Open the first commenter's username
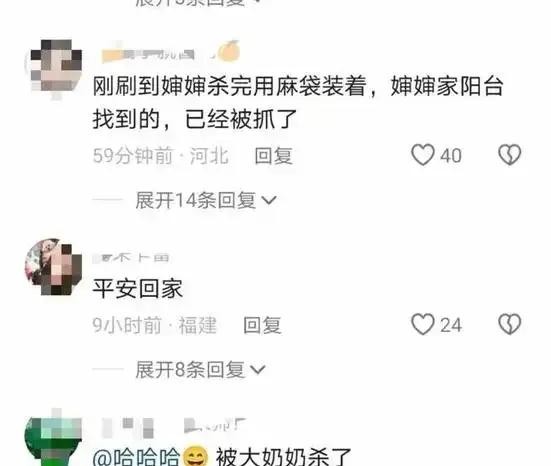The height and width of the screenshot is (466, 551). point(148,55)
